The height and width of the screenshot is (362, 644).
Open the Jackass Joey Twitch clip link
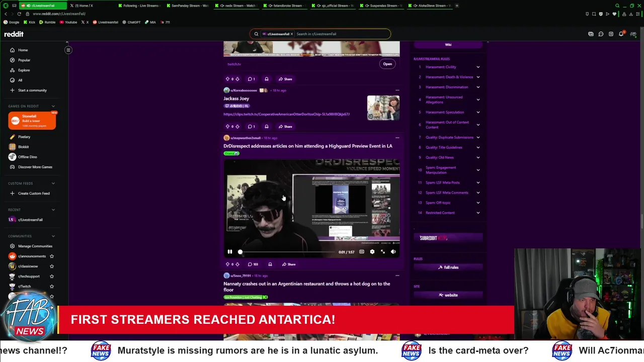(x=286, y=114)
